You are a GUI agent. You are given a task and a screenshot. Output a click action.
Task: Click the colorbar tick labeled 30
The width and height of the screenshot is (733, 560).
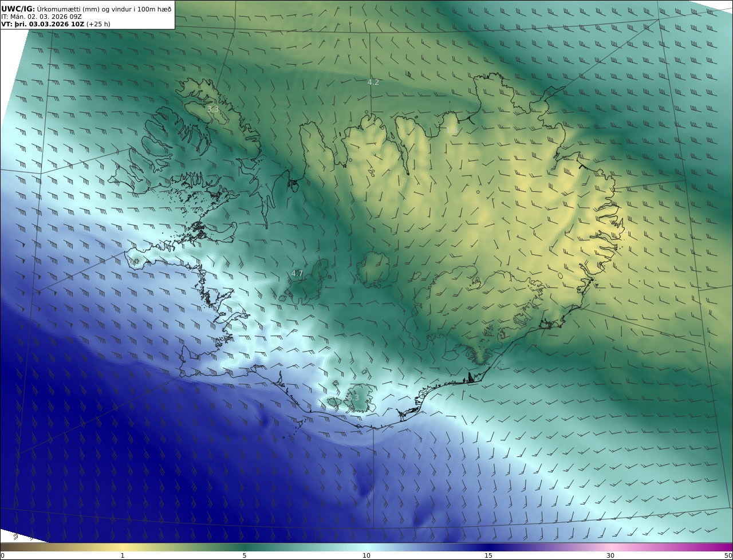point(610,555)
